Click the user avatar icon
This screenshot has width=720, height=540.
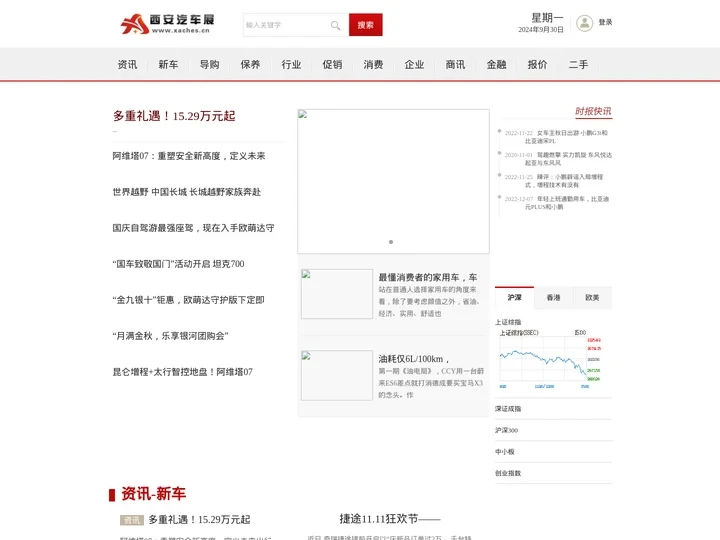(x=585, y=23)
